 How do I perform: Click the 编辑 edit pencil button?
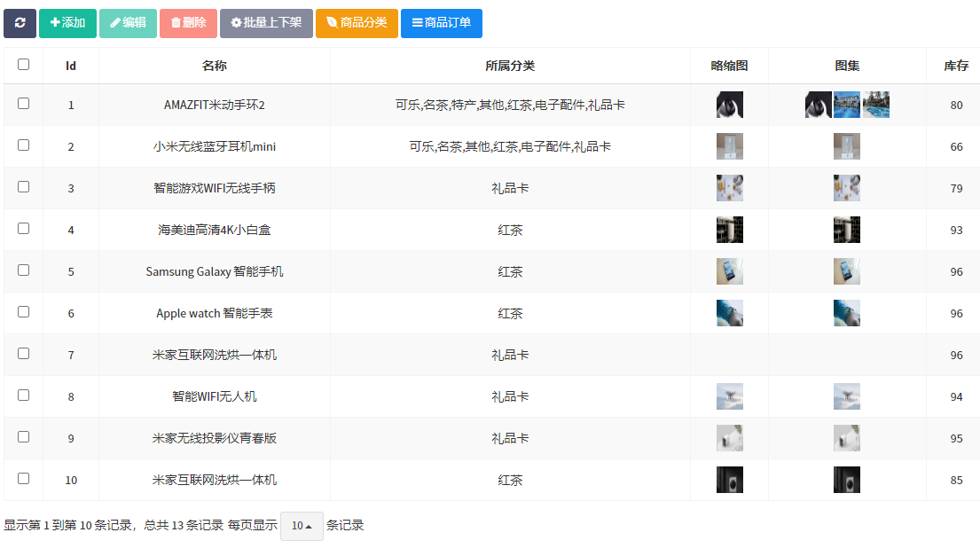[128, 23]
